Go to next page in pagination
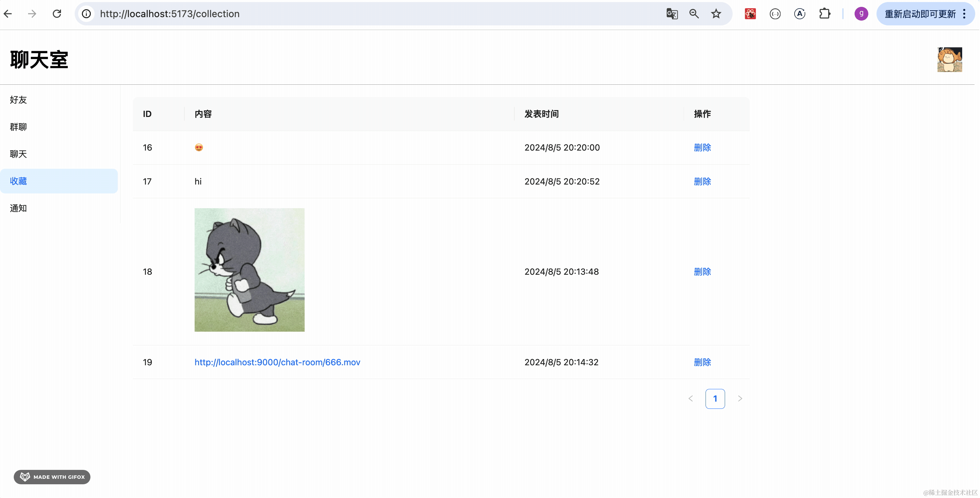This screenshot has width=980, height=498. pos(739,399)
